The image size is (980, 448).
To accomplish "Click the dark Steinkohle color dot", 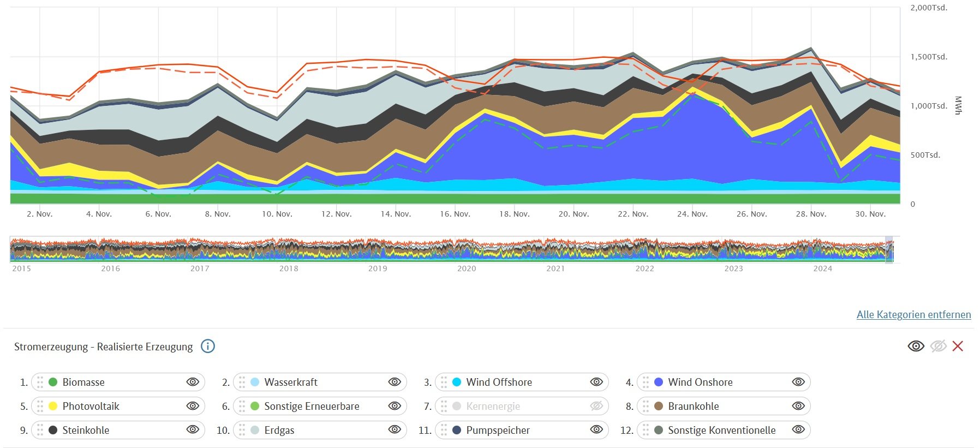I will 53,430.
